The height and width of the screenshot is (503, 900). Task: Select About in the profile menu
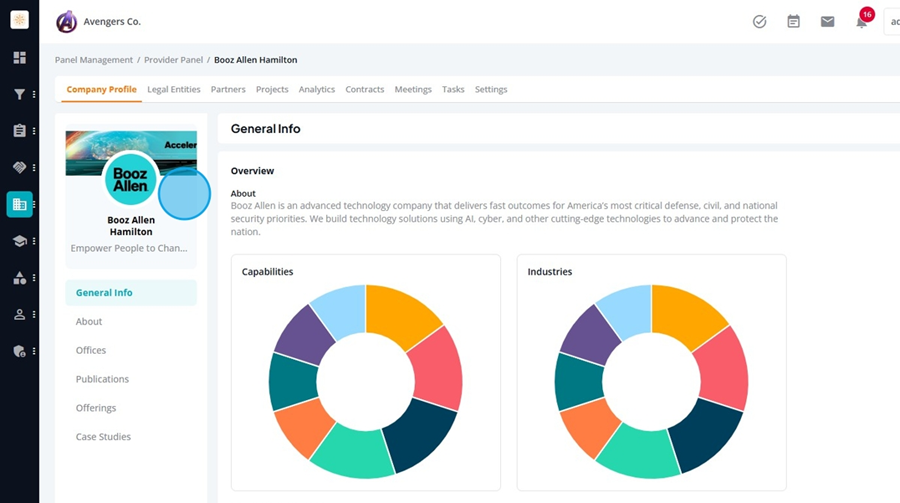click(x=89, y=322)
